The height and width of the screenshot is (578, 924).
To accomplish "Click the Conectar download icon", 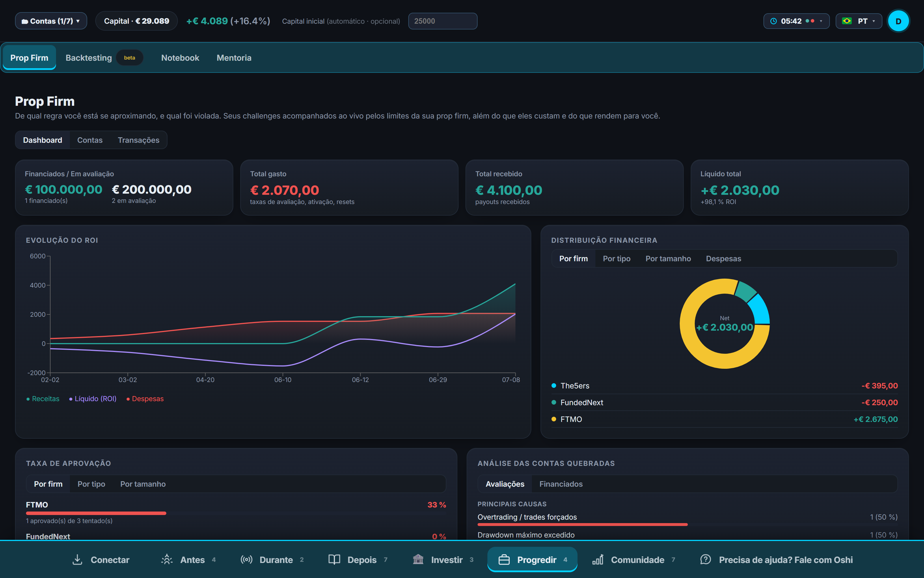I will pos(77,560).
